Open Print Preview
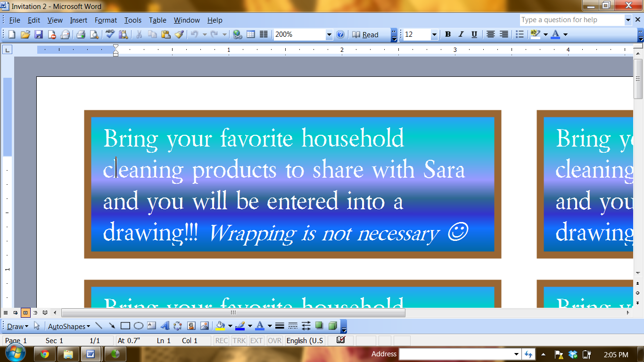 [x=94, y=34]
